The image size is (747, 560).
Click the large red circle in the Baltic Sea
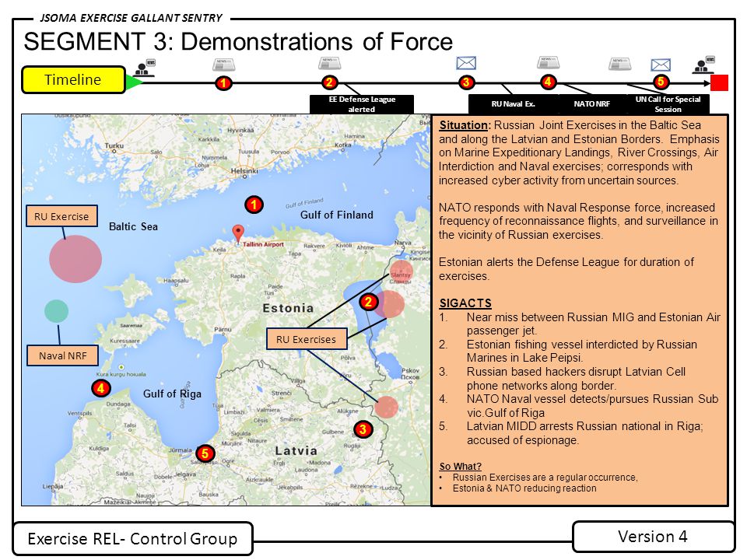75,258
